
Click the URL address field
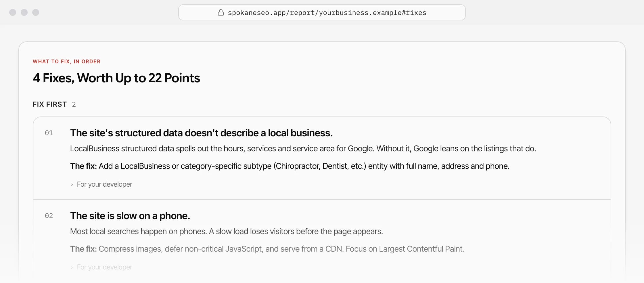(322, 12)
